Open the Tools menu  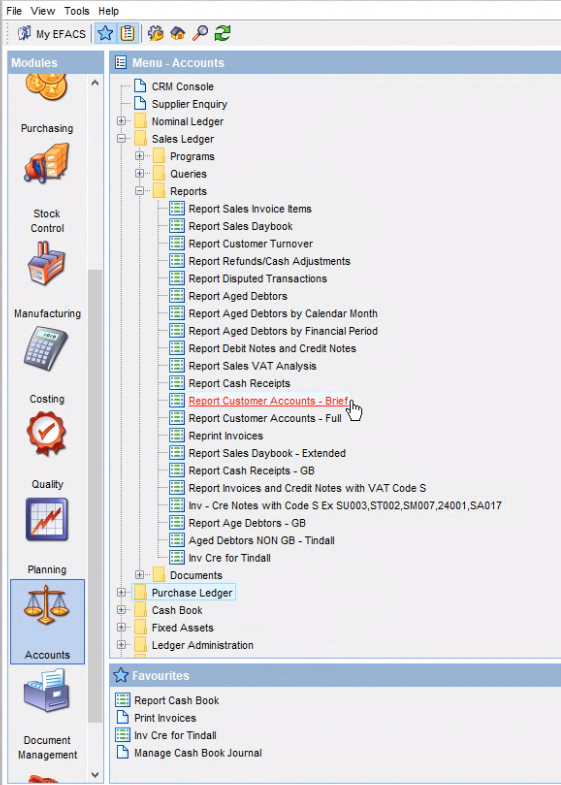point(77,11)
